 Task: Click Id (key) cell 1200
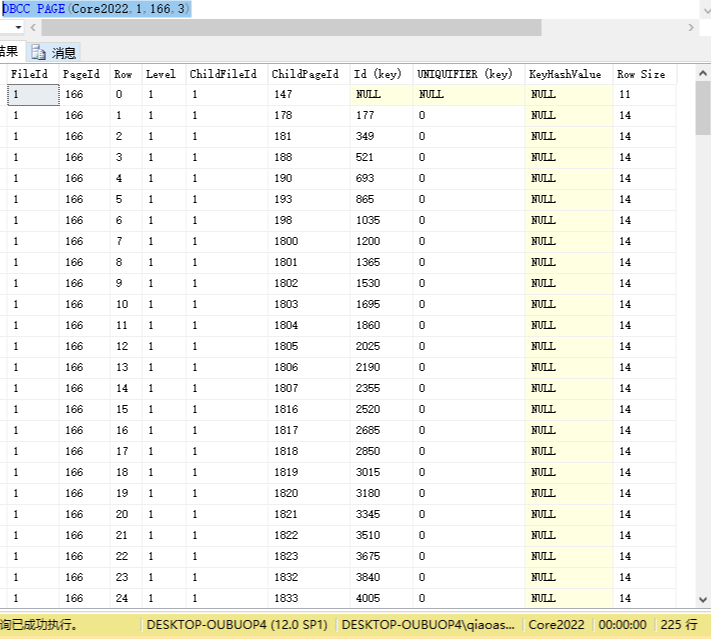[382, 241]
